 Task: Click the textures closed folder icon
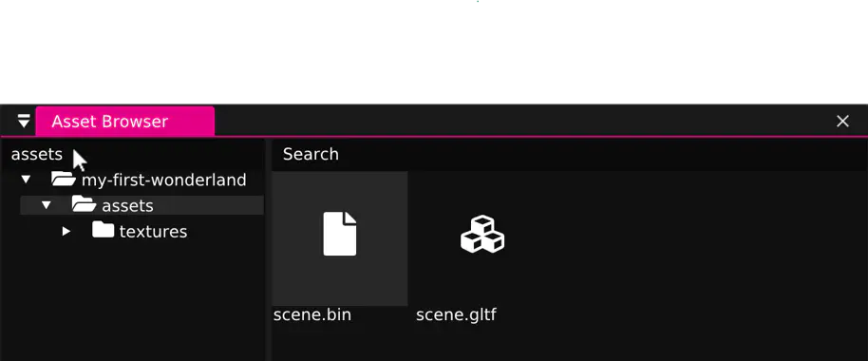point(103,230)
